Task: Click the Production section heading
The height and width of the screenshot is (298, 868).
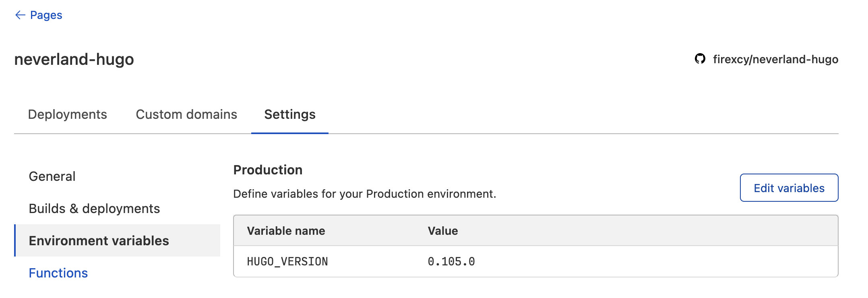Action: click(268, 170)
